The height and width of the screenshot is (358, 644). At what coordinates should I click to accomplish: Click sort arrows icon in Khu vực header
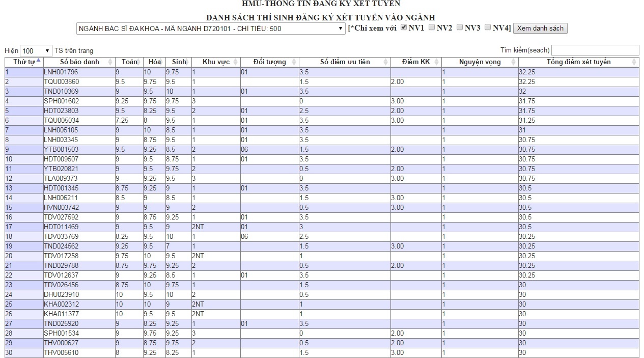click(236, 62)
